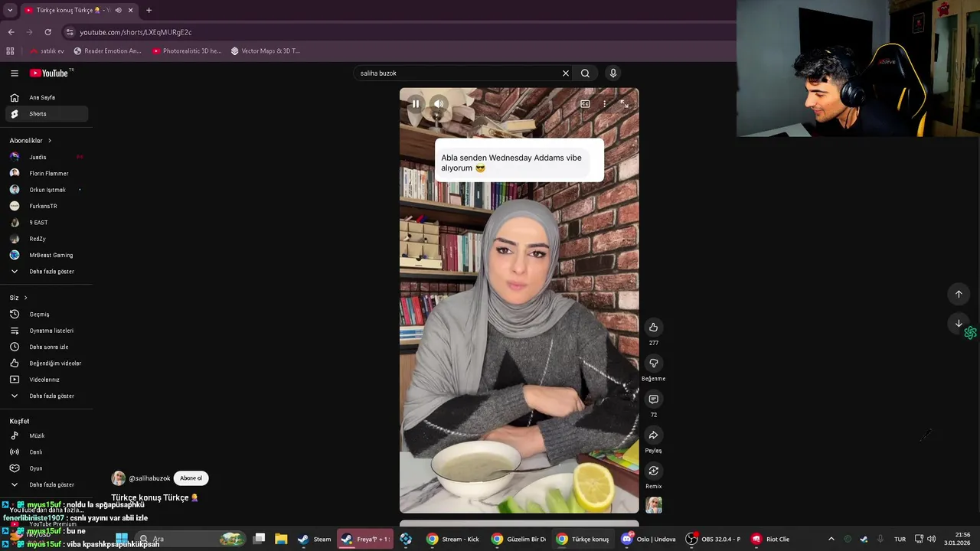Expand the Short to fullscreen

(x=624, y=104)
